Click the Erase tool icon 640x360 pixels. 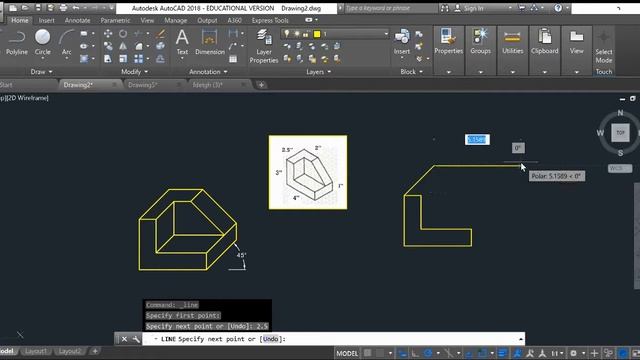pos(161,34)
